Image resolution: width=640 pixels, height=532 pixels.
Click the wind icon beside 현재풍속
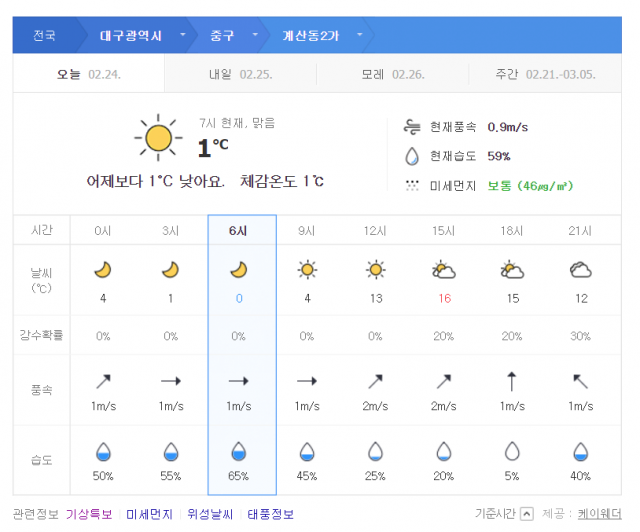pos(412,127)
